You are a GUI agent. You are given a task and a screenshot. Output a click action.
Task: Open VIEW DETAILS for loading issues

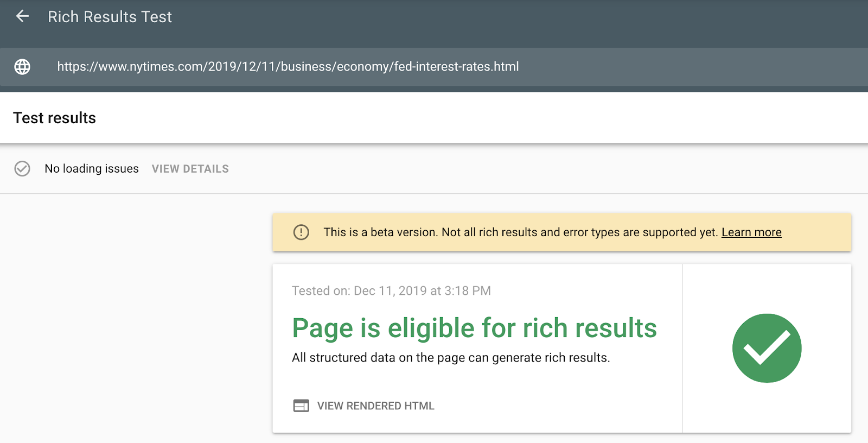pyautogui.click(x=190, y=169)
